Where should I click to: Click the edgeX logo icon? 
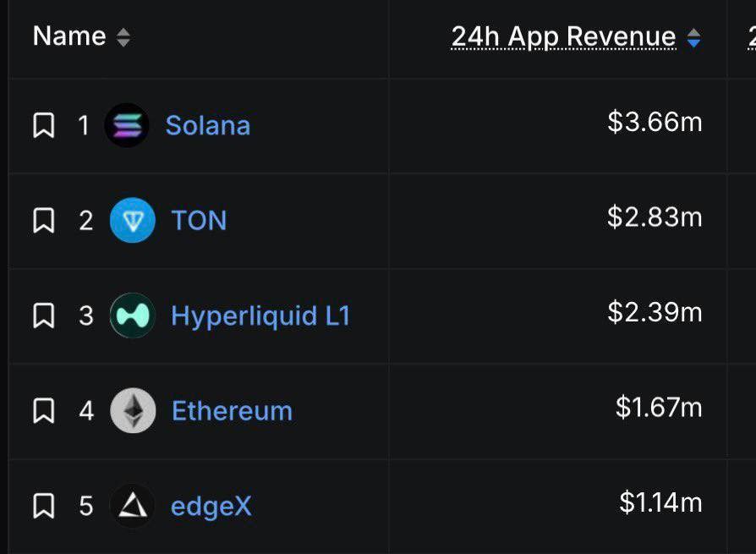pos(133,506)
